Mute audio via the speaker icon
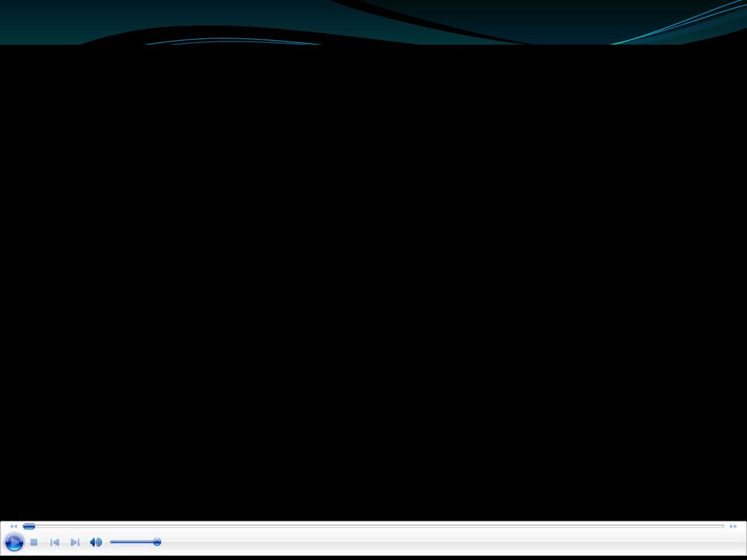 point(95,542)
